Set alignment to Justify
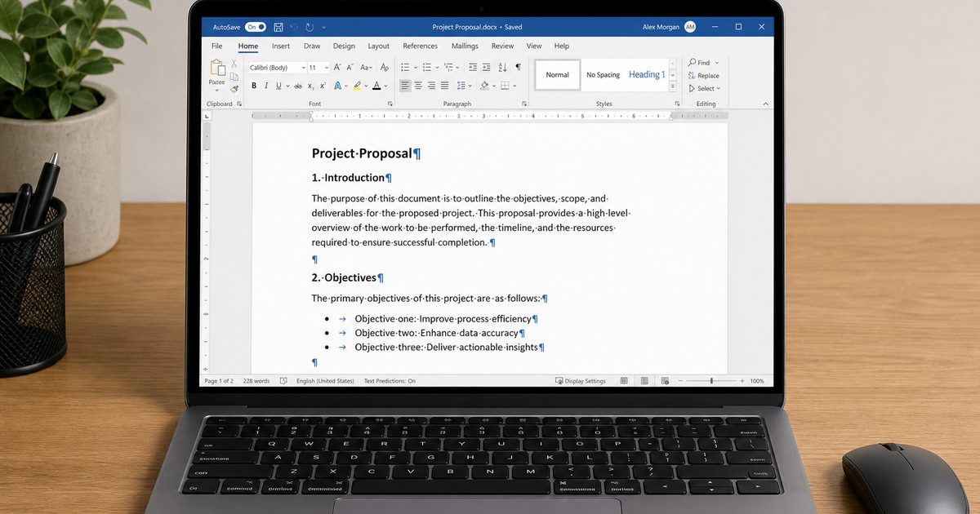The image size is (980, 514). pyautogui.click(x=444, y=86)
